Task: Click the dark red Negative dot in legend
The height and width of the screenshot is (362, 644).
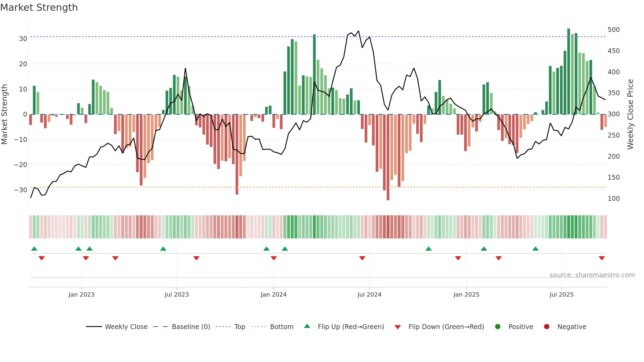Action: click(x=547, y=327)
